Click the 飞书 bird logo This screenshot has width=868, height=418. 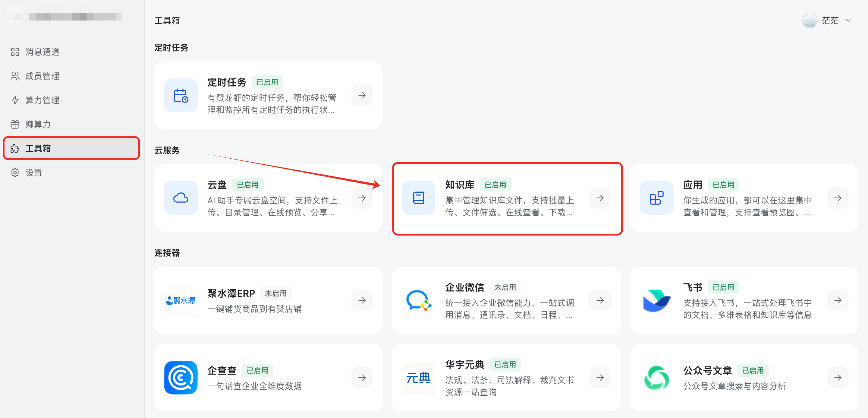click(x=656, y=300)
